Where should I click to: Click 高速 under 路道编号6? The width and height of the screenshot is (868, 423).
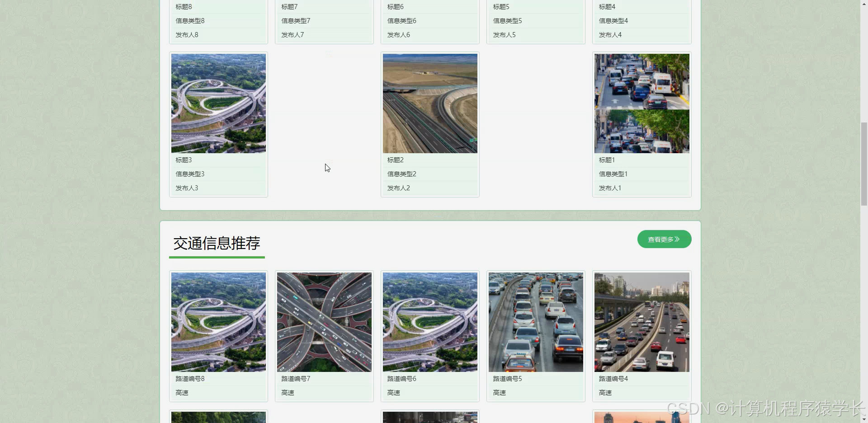pyautogui.click(x=393, y=393)
